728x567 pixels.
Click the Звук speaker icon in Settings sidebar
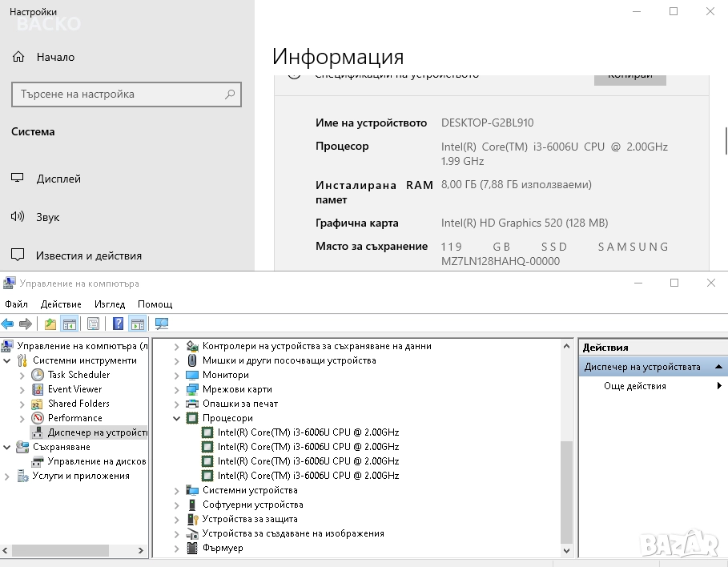click(x=18, y=217)
